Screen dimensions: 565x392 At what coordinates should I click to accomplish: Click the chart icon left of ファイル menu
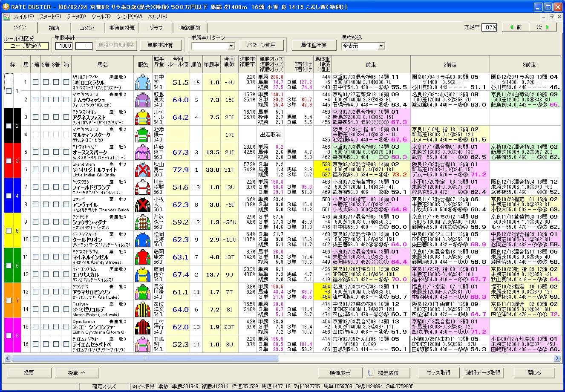6,17
